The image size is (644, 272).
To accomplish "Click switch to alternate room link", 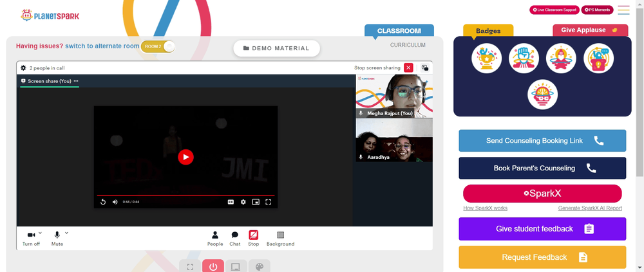I will (x=102, y=46).
